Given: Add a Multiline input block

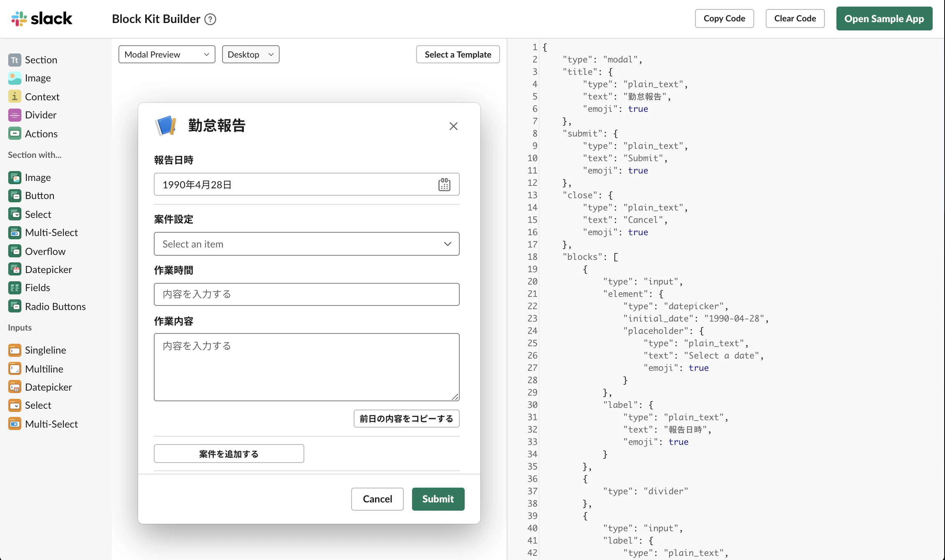Looking at the screenshot, I should click(44, 369).
